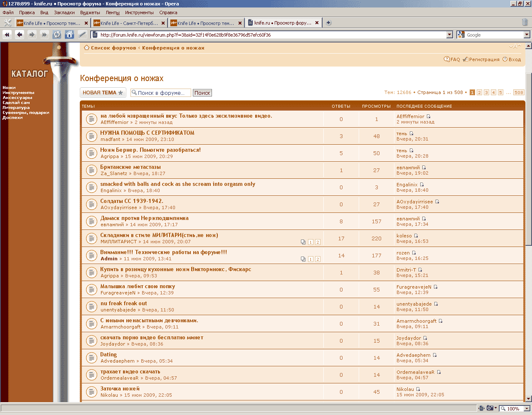The image size is (532, 415).
Task: Open the new tab button
Action: 328,23
